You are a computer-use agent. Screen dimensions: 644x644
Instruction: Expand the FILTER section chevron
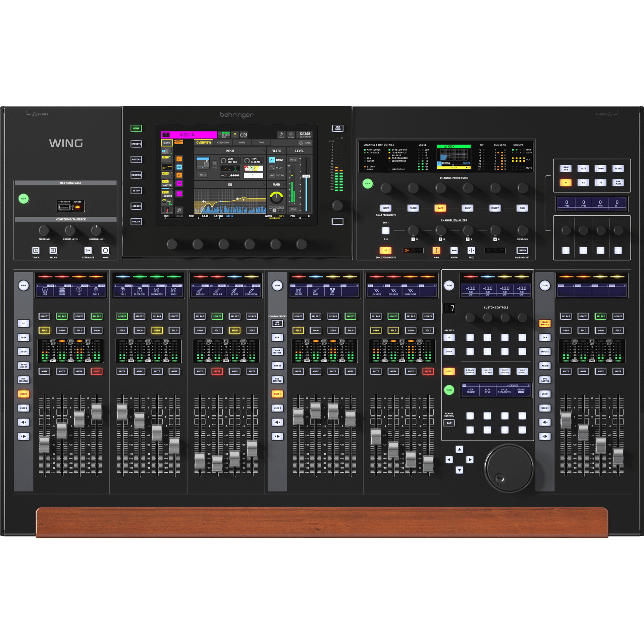point(284,151)
